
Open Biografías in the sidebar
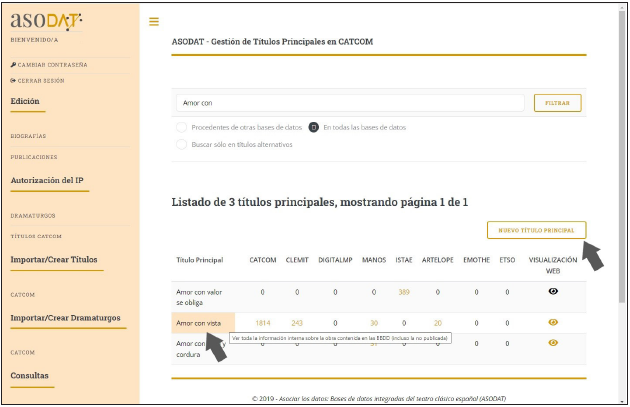29,136
